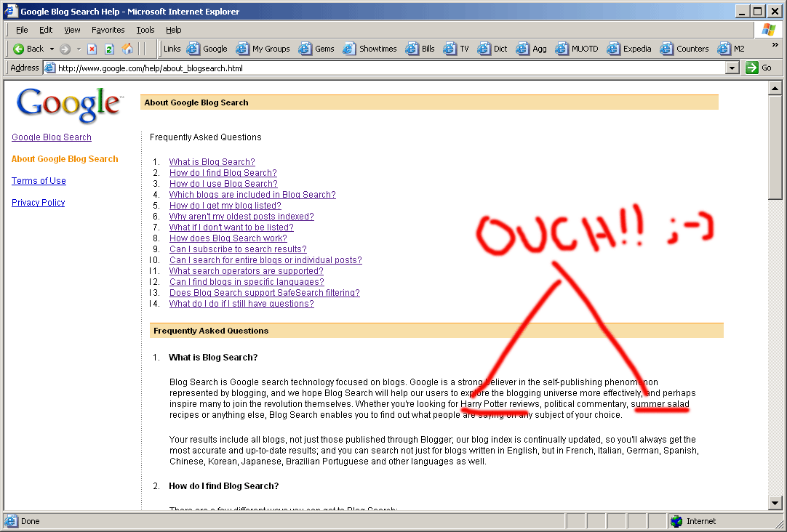This screenshot has width=787, height=532.
Task: Follow the "Terms of Use" sidebar link
Action: pos(39,181)
